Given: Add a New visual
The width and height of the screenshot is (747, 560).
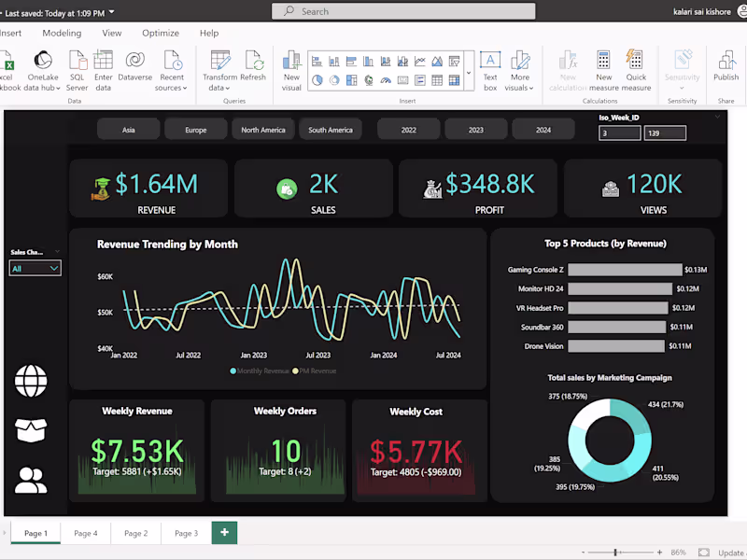Looking at the screenshot, I should pos(291,71).
